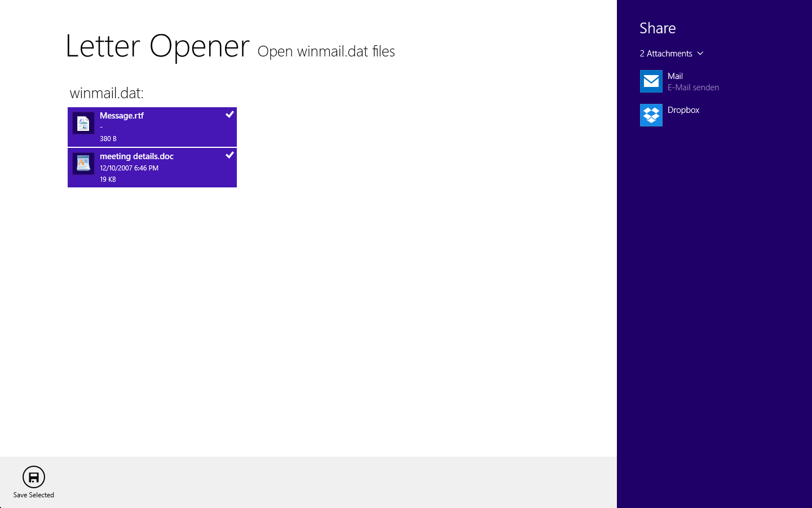The image size is (812, 508).
Task: Click the Message.rtf document icon
Action: [x=83, y=122]
